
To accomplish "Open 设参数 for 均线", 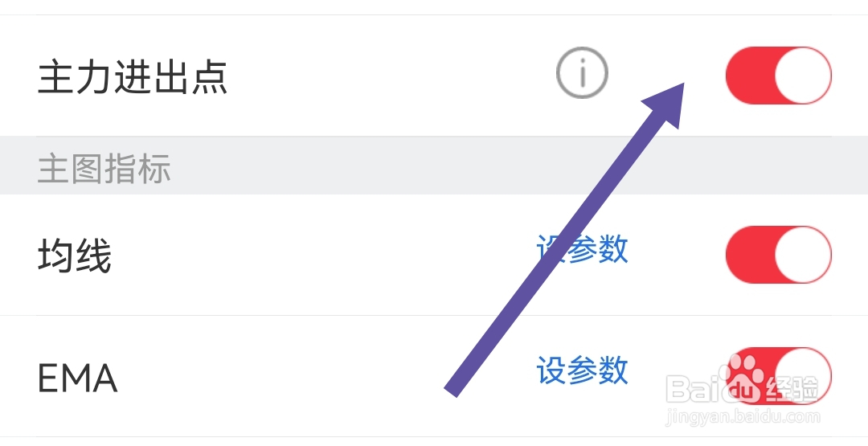I will [582, 250].
